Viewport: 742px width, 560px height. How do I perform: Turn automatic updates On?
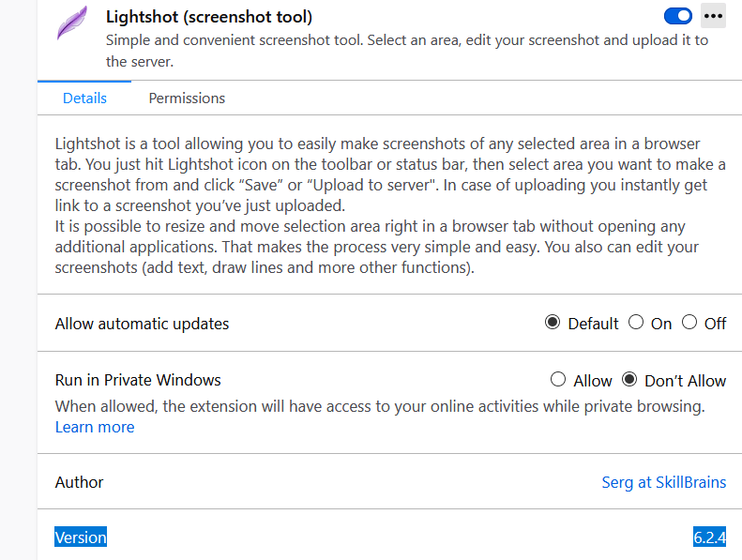[636, 323]
